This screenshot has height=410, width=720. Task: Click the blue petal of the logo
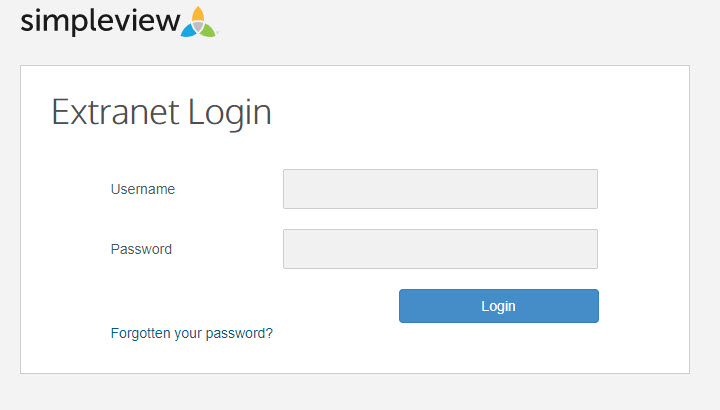pyautogui.click(x=188, y=30)
